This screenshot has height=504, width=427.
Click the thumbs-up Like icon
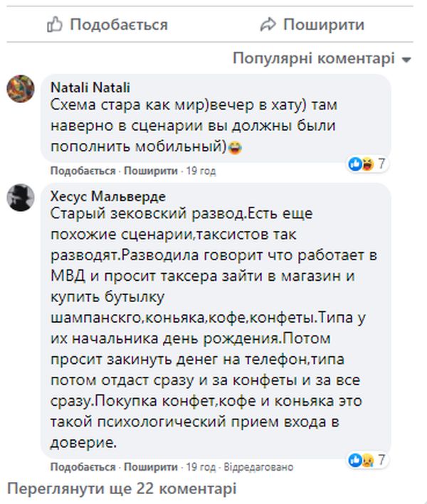(x=55, y=25)
